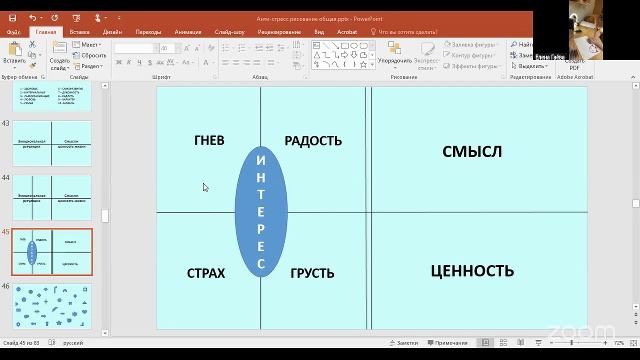
Task: Select the Format Painter brush
Action: (32, 65)
